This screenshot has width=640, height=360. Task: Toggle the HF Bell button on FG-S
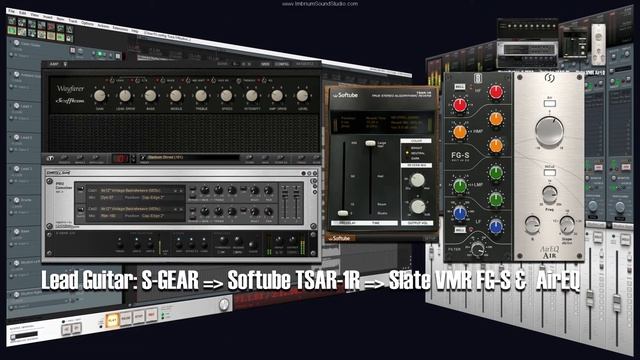460,87
